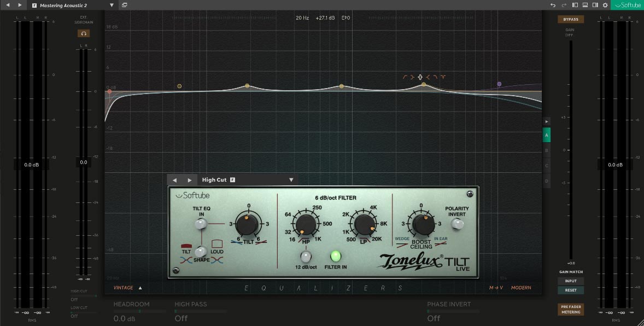Enable the POLARITY INVERT switch

(457, 223)
